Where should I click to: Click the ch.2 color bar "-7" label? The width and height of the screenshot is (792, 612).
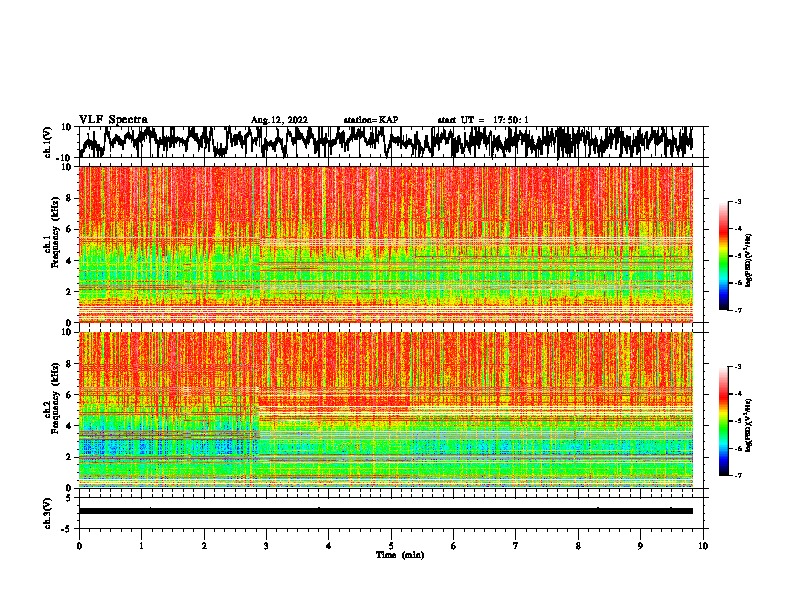coord(738,476)
